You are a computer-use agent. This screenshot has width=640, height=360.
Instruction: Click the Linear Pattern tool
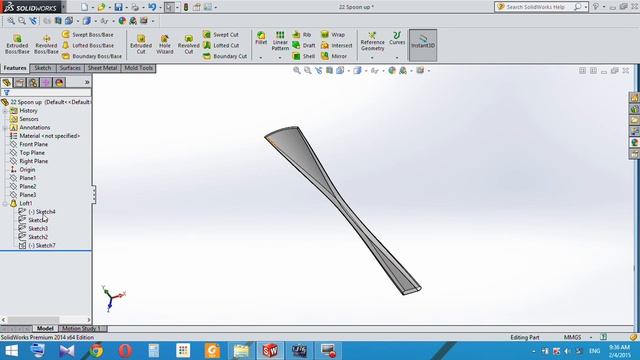click(x=280, y=41)
